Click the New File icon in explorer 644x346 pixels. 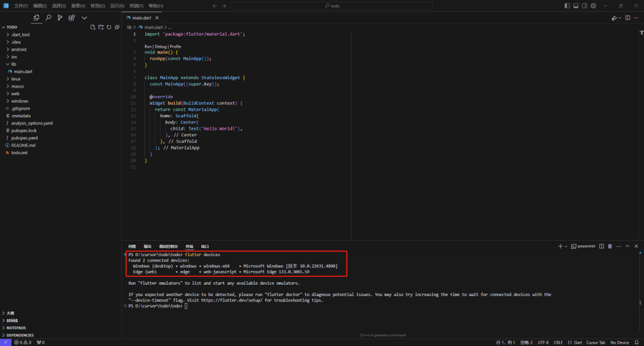click(92, 27)
